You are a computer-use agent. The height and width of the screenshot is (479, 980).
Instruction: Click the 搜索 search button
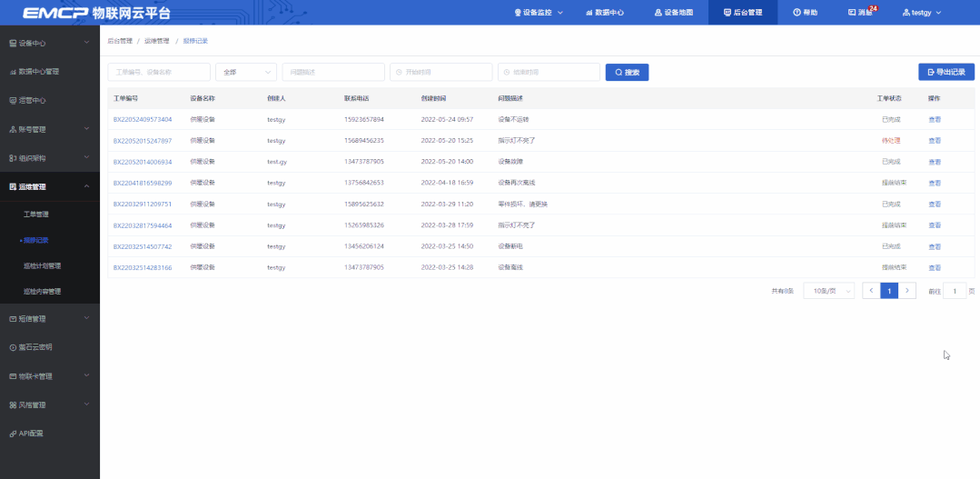point(627,72)
